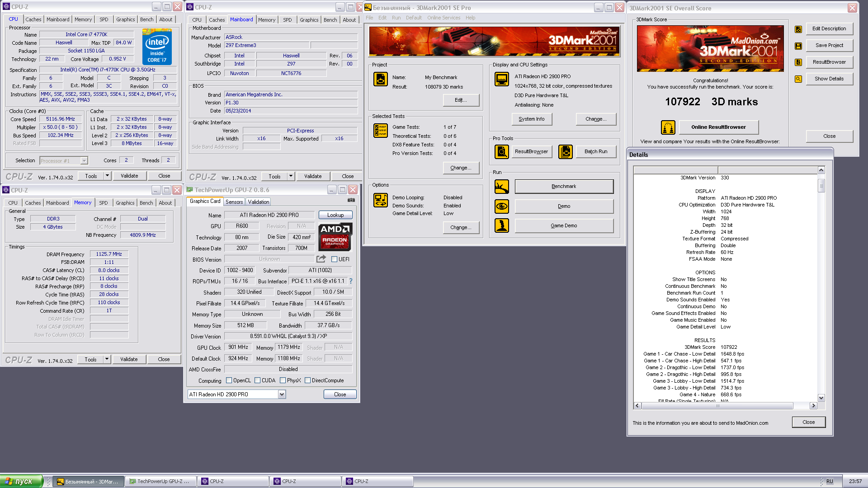Toggle the PhysX checkbox
Viewport: 868px width, 488px height.
pyautogui.click(x=283, y=380)
